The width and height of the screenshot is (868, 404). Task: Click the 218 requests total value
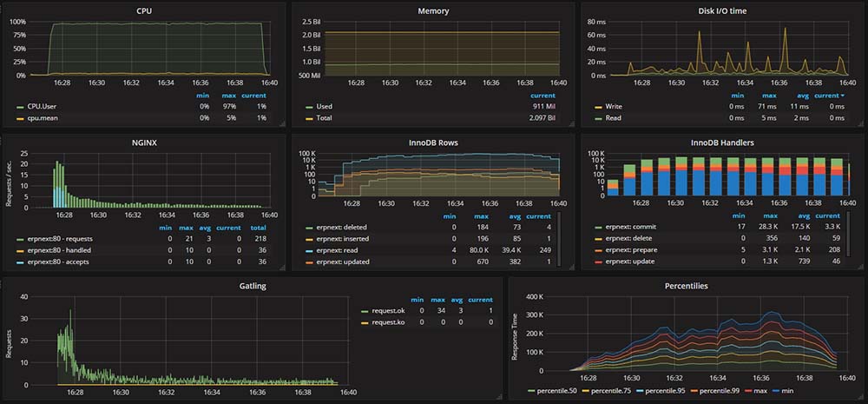coord(260,238)
